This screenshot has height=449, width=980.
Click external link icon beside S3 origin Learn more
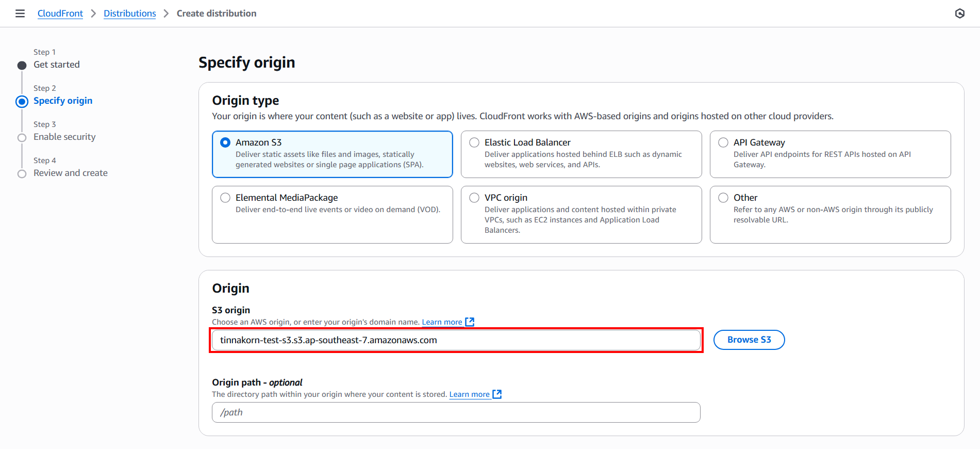click(470, 322)
